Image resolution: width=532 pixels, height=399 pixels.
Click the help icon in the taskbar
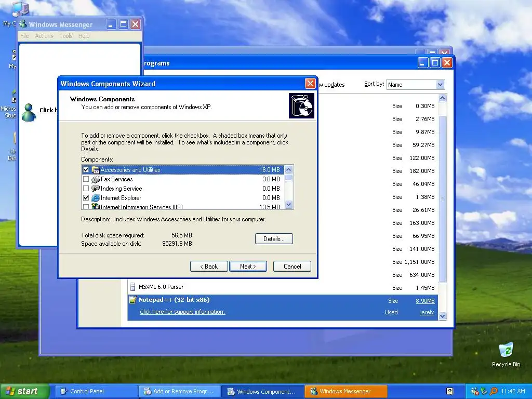[x=449, y=391]
